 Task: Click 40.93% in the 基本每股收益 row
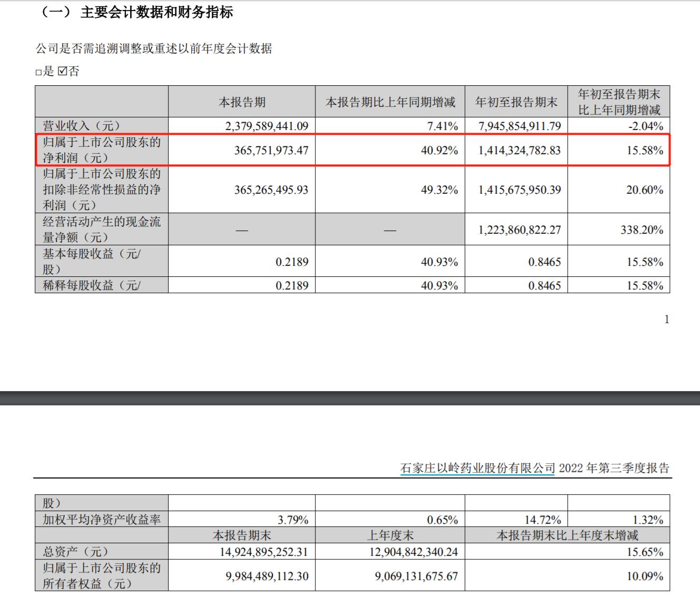tap(439, 262)
